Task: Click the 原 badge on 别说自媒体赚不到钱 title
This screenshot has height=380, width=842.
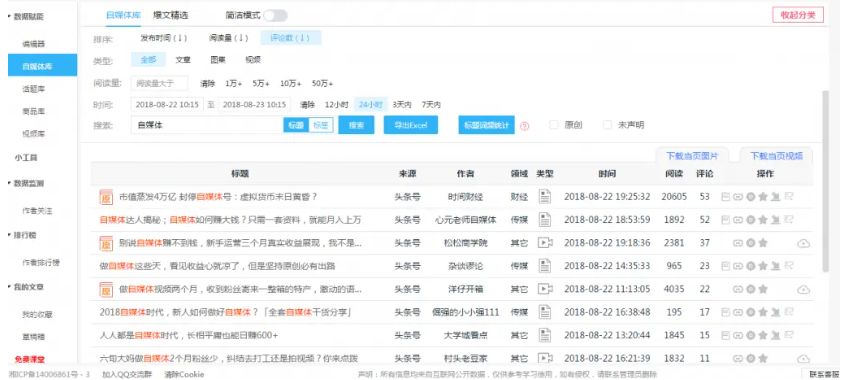Action: click(106, 243)
